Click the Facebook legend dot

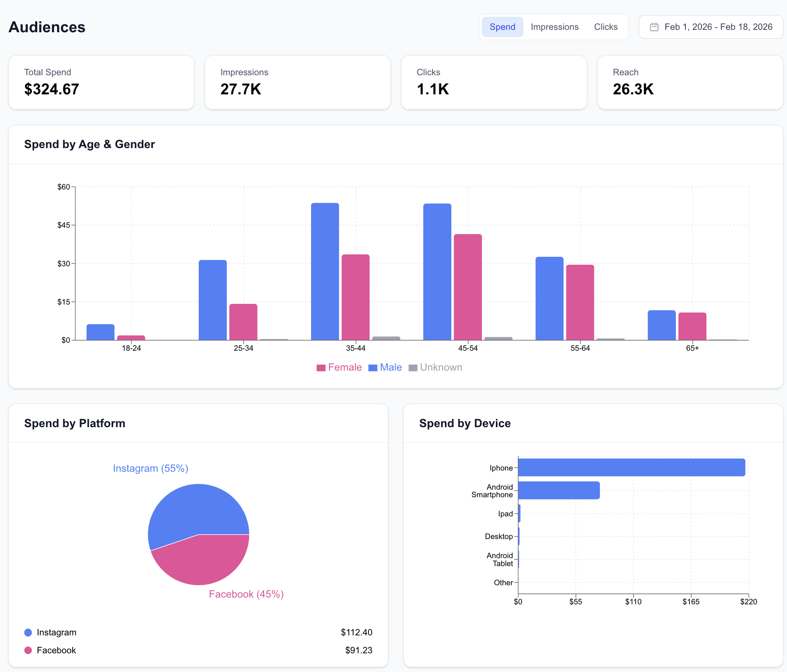tap(28, 650)
